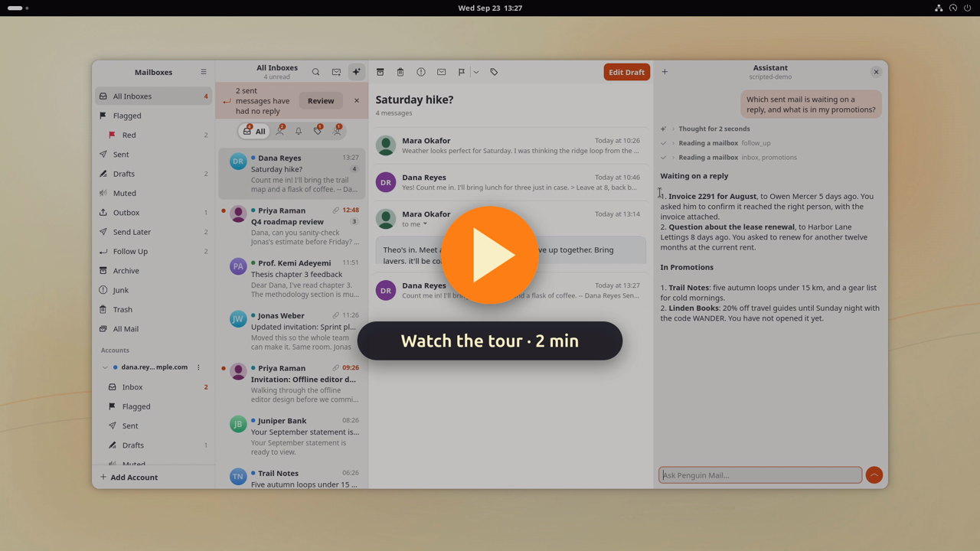Viewport: 980px width, 551px height.
Task: Flag the open conversation
Action: pyautogui.click(x=462, y=72)
